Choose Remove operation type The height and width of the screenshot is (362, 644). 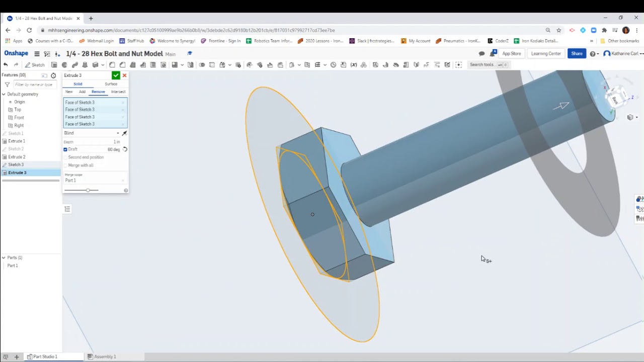(x=98, y=92)
